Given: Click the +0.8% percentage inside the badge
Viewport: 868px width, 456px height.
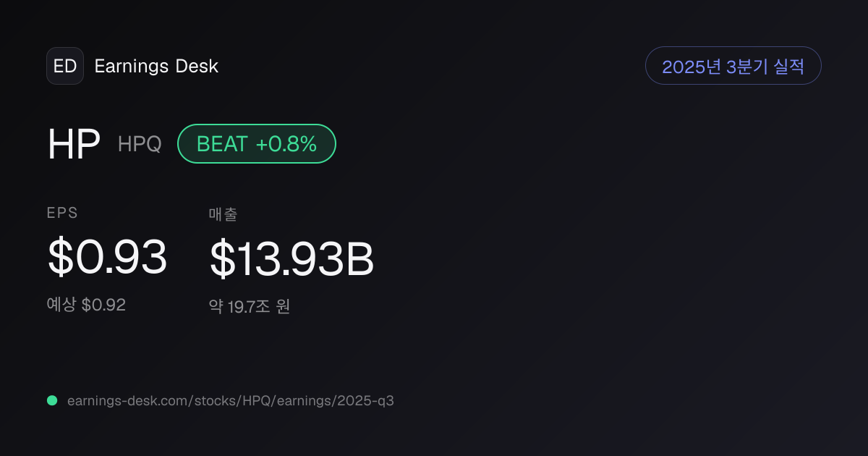Looking at the screenshot, I should pos(286,144).
